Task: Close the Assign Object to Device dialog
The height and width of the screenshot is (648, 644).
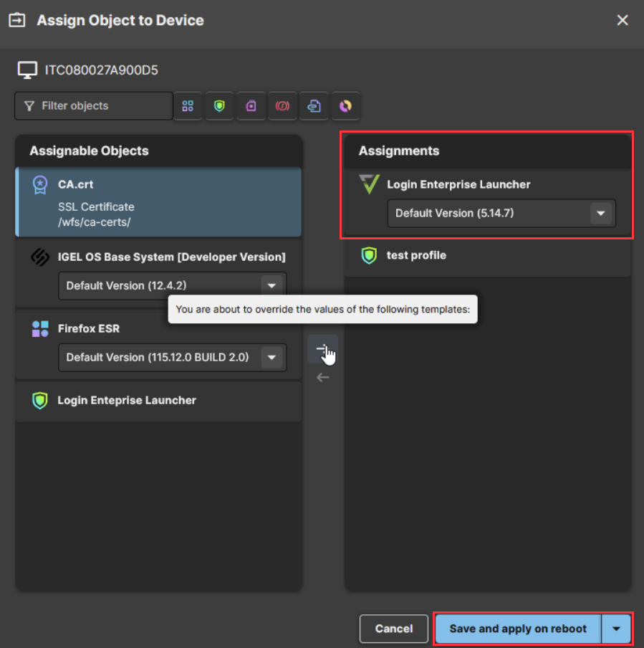Action: (623, 21)
